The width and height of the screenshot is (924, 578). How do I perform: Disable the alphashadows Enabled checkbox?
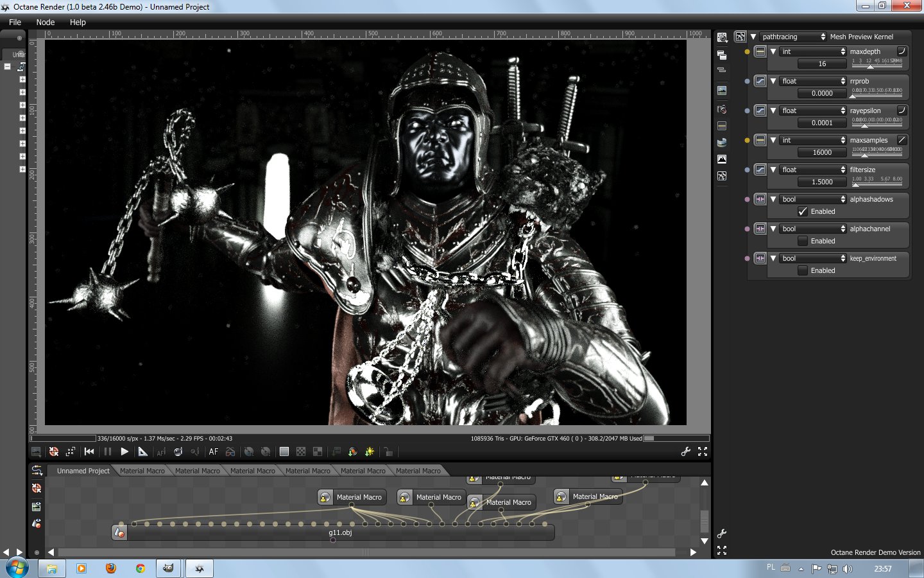(x=803, y=211)
